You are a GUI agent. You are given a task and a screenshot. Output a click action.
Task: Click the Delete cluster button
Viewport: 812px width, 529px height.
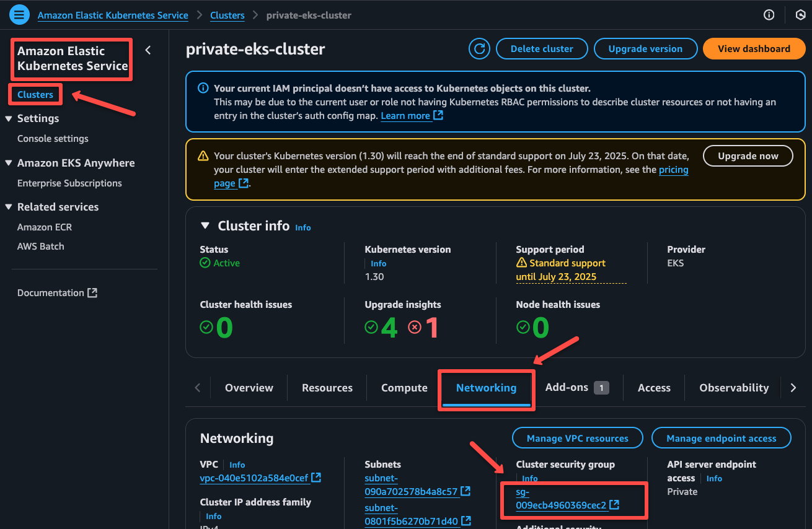click(x=542, y=49)
